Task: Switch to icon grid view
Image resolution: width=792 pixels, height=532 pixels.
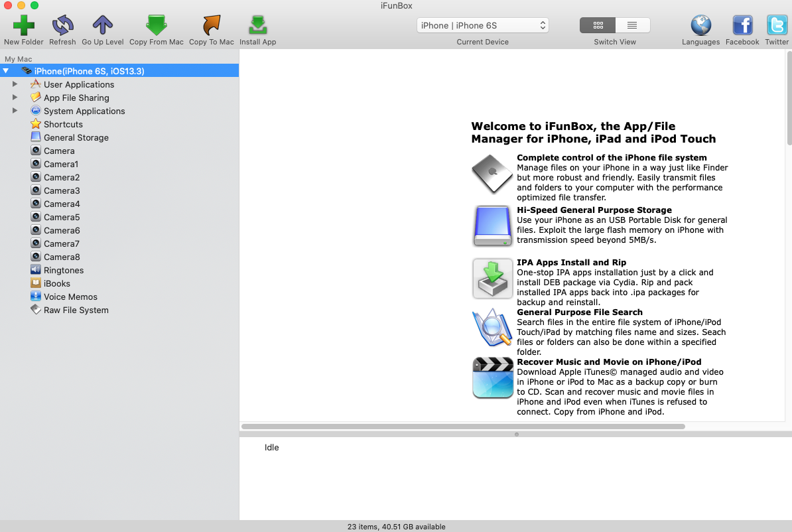Action: coord(598,25)
